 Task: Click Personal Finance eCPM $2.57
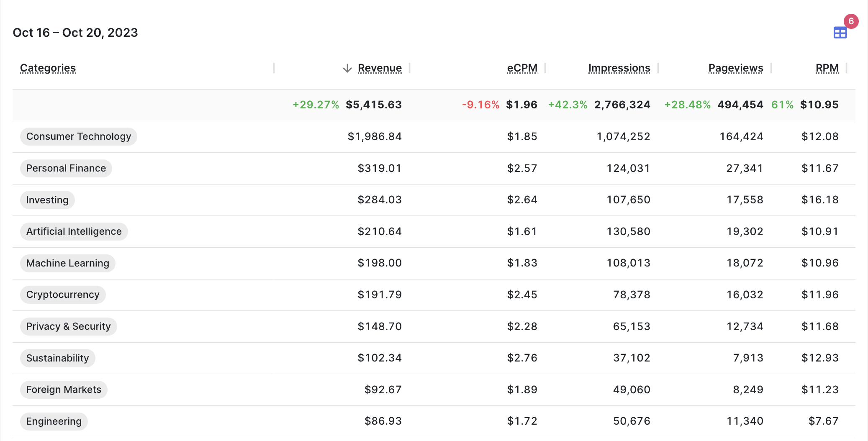point(522,168)
